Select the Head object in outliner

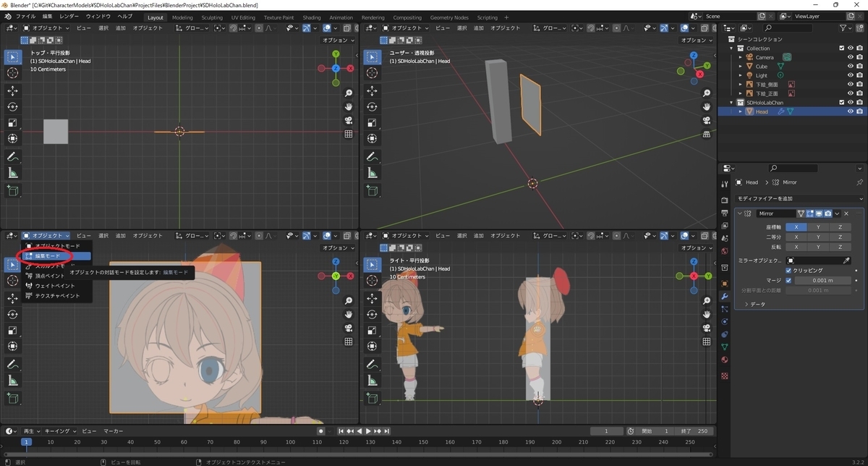coord(762,111)
